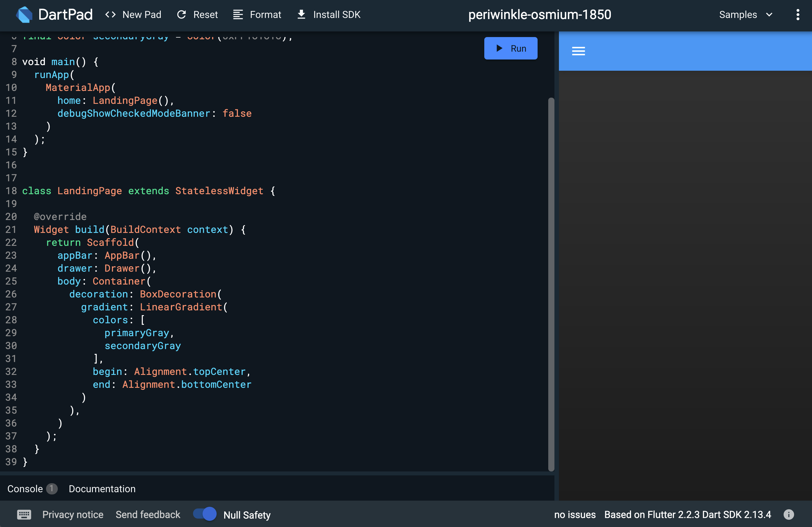The height and width of the screenshot is (527, 812).
Task: Click on line 29 primaryGray color reference
Action: [137, 333]
